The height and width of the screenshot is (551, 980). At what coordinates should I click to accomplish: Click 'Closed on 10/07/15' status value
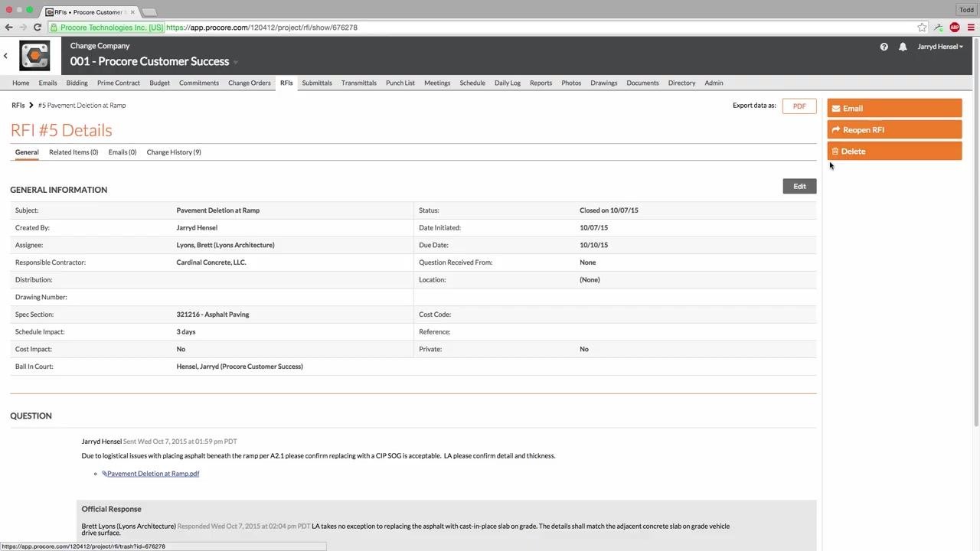609,210
